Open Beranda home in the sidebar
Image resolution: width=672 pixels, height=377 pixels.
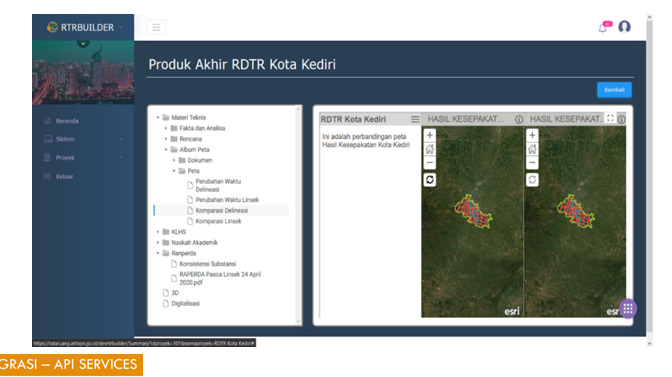67,121
